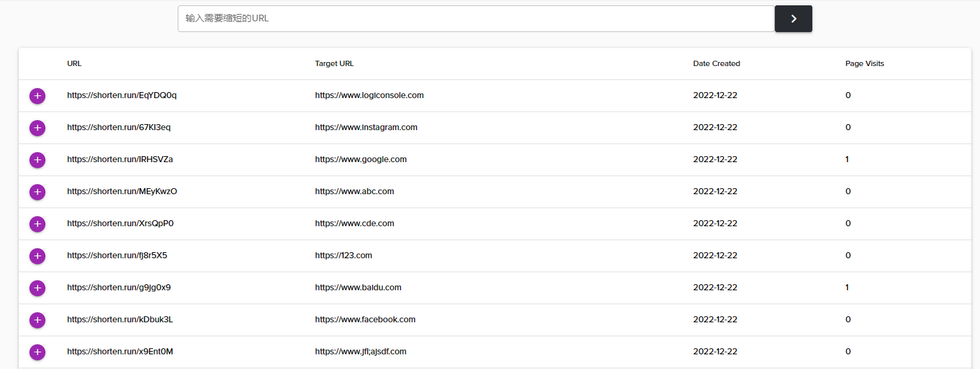Screen dimensions: 980x369
Task: Select short link shorten.run/x9Ent0M
Action: pyautogui.click(x=120, y=352)
